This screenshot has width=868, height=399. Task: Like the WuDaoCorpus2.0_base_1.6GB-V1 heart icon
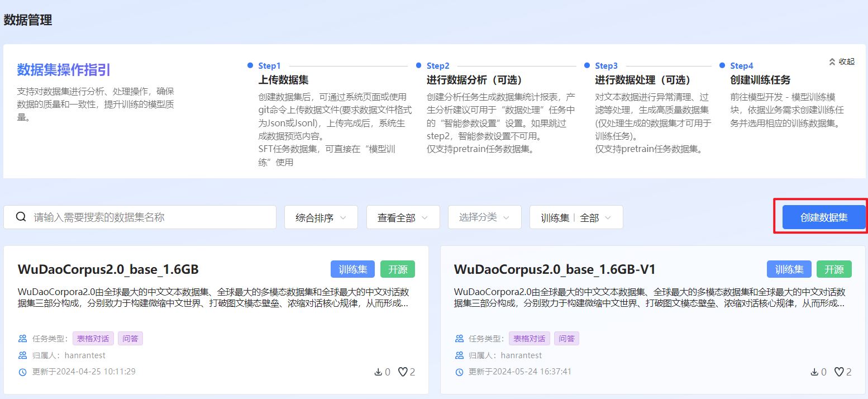click(x=838, y=372)
